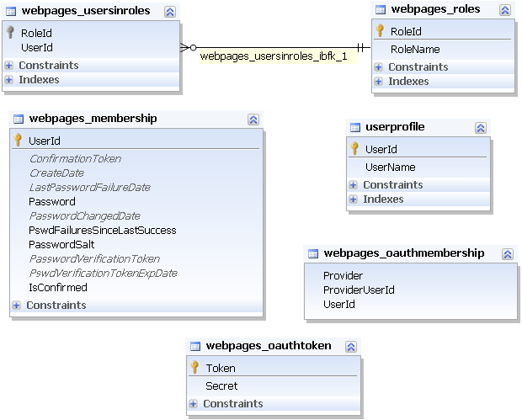Select the ProviderUserId column
The image size is (522, 420).
coord(359,290)
